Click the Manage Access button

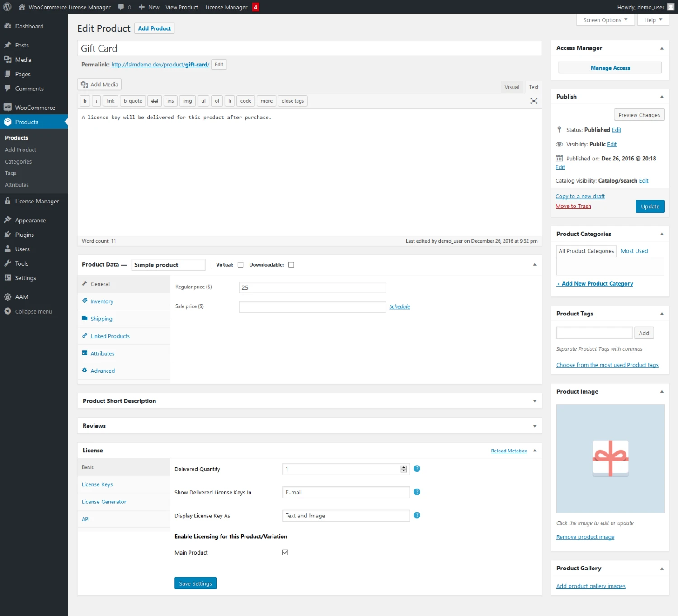coord(610,68)
